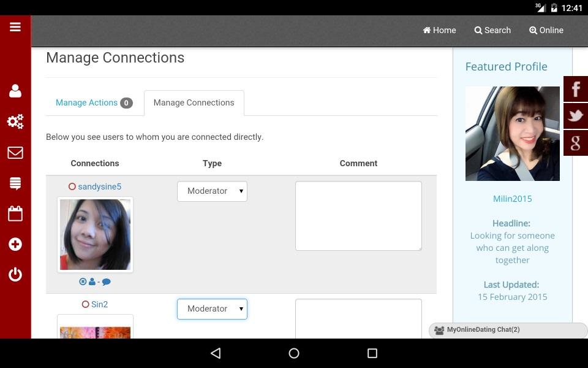This screenshot has height=368, width=588.
Task: Click the chat bubble icon under sandysine5
Action: click(x=106, y=282)
